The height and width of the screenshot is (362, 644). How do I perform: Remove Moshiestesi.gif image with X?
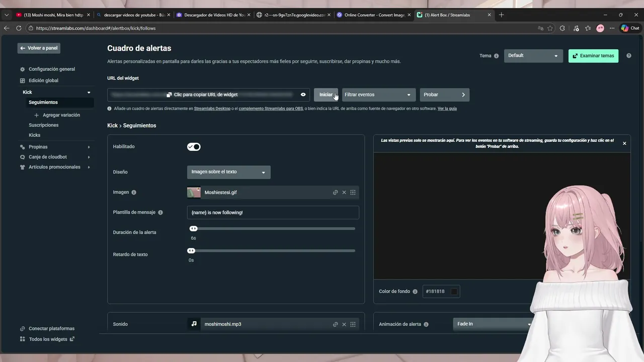click(344, 193)
